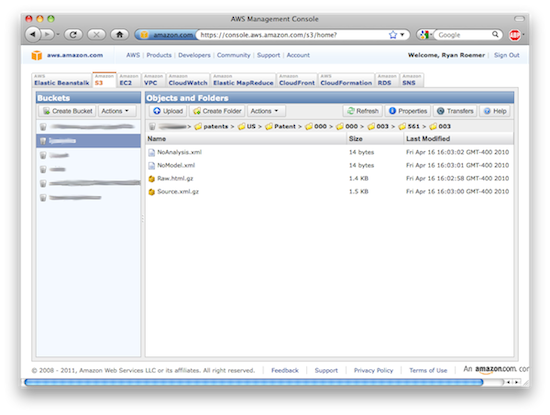This screenshot has width=550, height=415.
Task: Open the Transfers button
Action: (455, 111)
